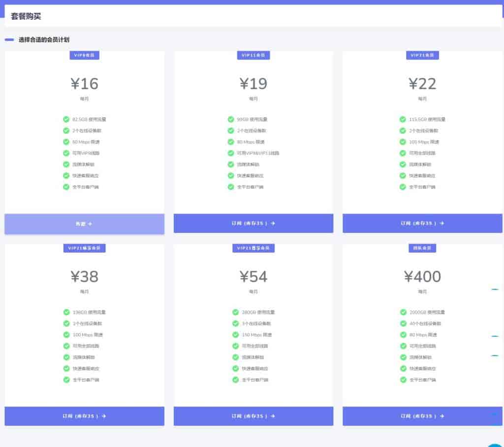Click the check icon next to 99GB traffic
The height and width of the screenshot is (447, 504).
click(x=231, y=119)
